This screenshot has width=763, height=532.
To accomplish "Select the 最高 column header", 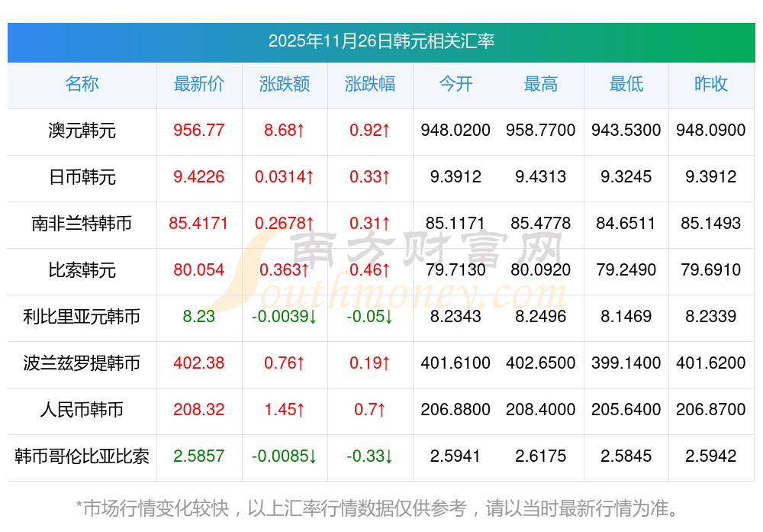I will 541,84.
